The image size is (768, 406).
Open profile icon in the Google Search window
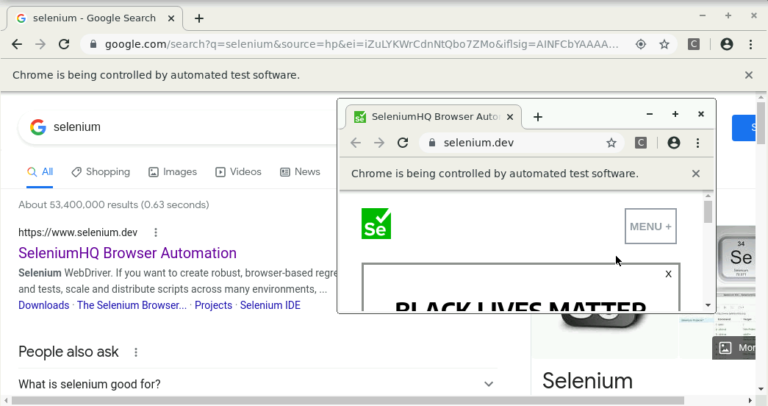pos(726,44)
